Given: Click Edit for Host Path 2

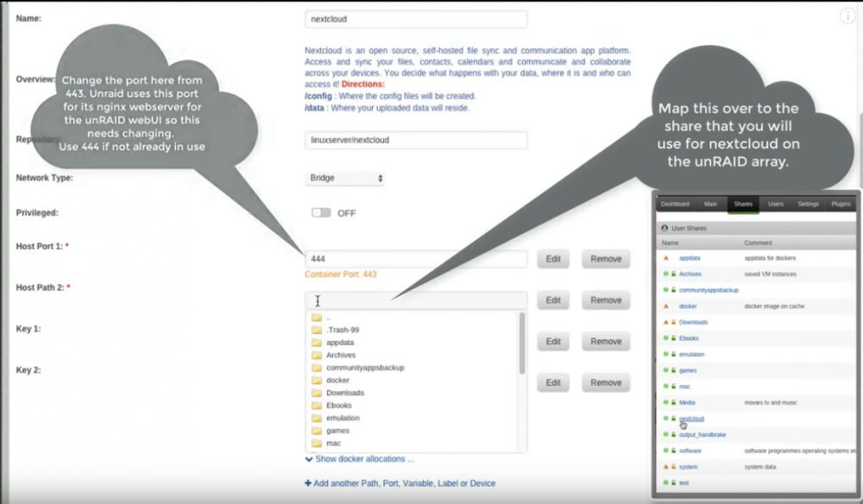Looking at the screenshot, I should 553,299.
